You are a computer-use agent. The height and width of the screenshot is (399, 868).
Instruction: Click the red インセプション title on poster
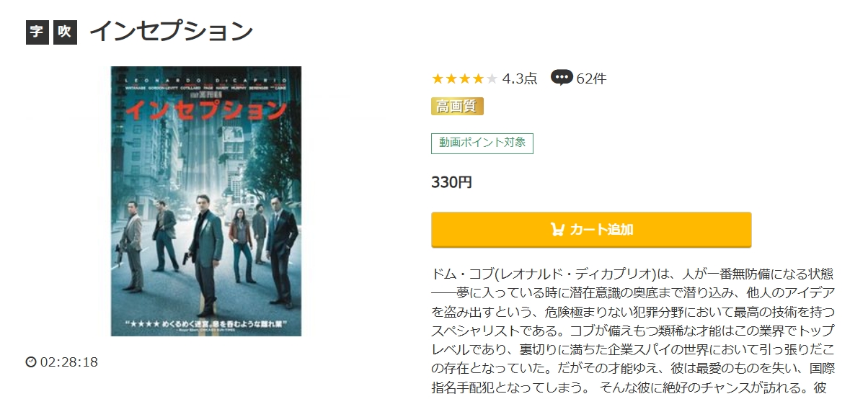click(x=206, y=109)
